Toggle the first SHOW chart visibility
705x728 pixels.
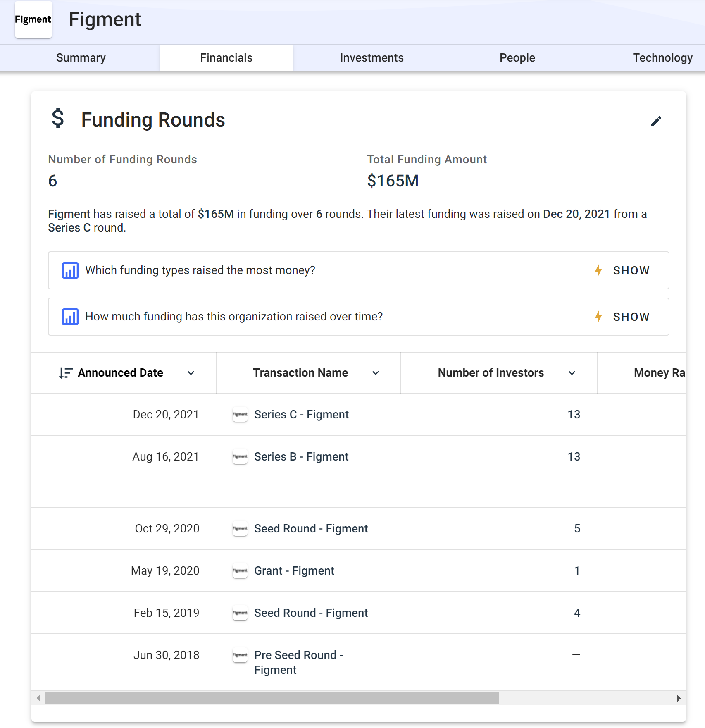click(x=631, y=270)
